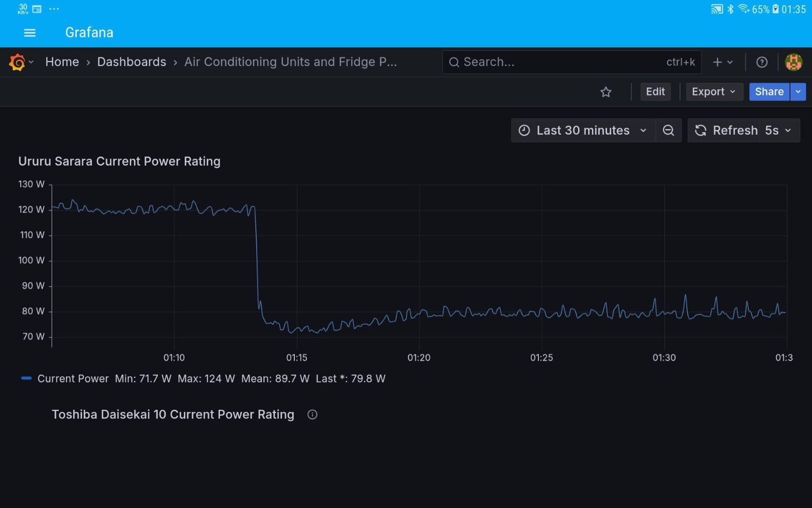Click the 01:15 x-axis time label

[x=297, y=358]
